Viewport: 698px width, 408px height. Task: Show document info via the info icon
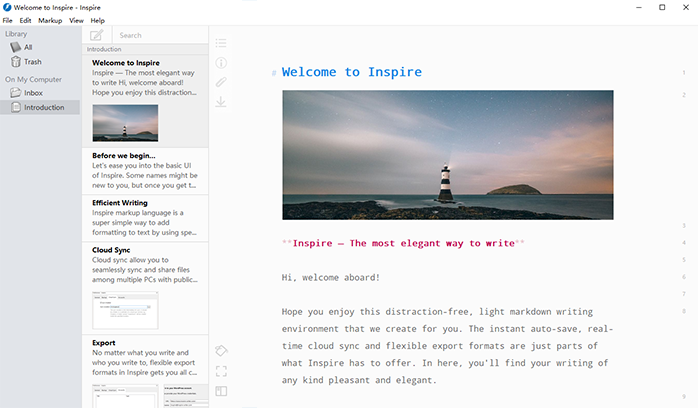pos(221,63)
